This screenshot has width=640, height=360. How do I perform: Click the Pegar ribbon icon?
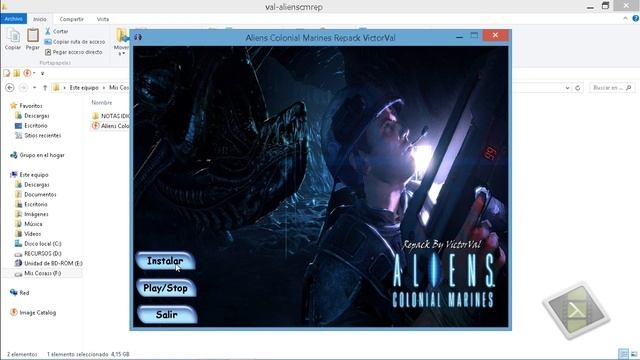(33, 39)
